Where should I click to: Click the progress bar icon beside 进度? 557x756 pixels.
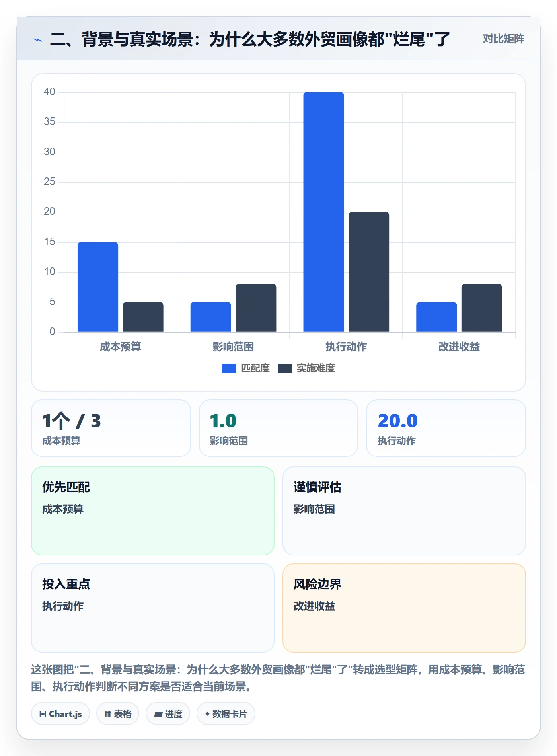click(x=158, y=715)
